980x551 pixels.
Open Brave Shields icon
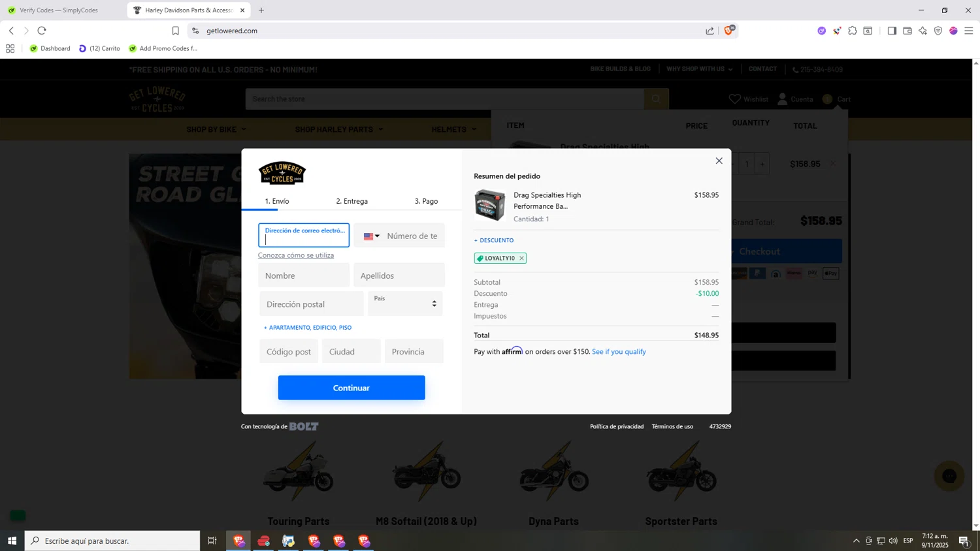[x=728, y=31]
